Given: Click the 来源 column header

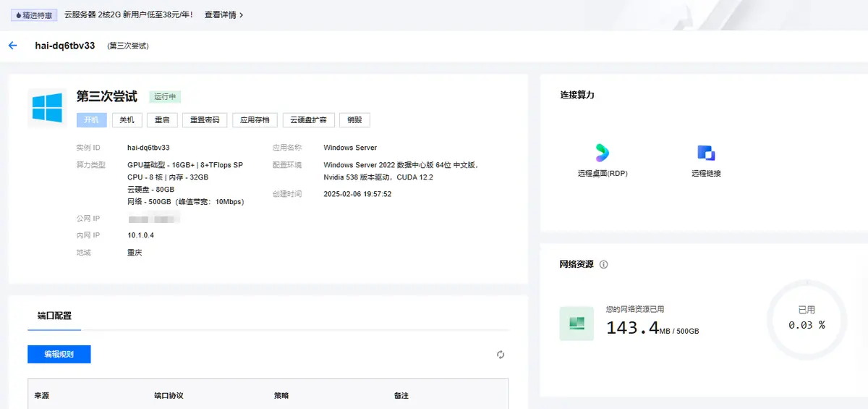Looking at the screenshot, I should 42,396.
